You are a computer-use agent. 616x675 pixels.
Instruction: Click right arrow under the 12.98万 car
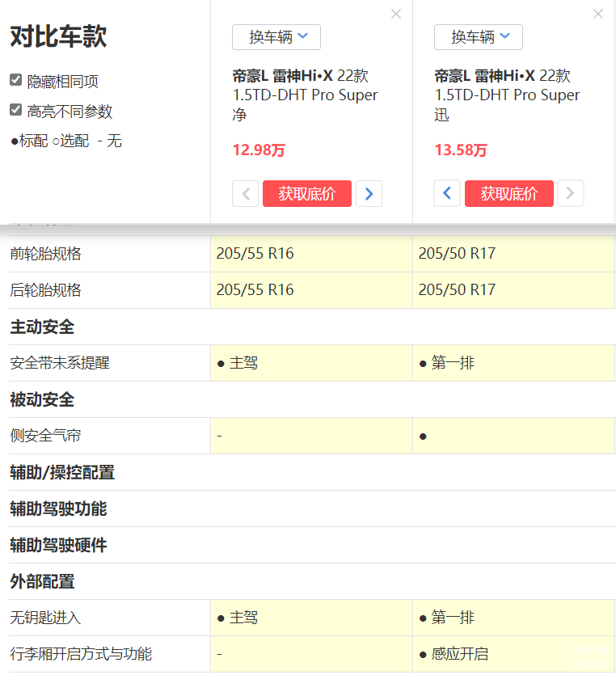pos(369,194)
